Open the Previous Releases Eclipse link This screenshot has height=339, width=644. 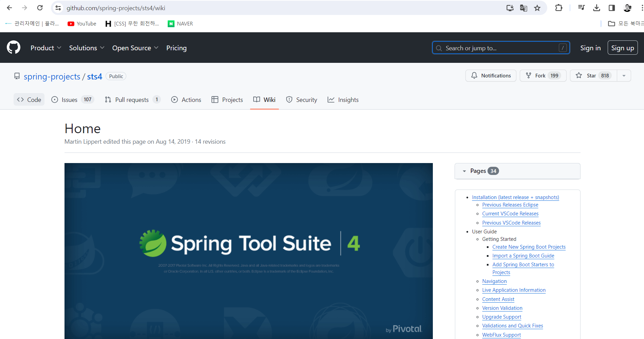510,204
